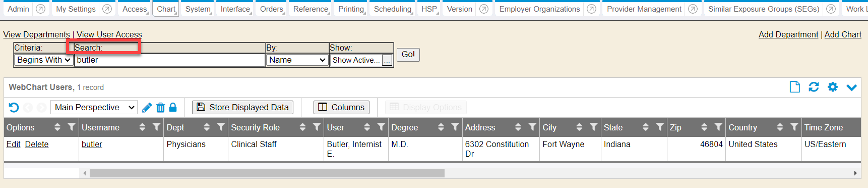Open the Chart tab

(x=166, y=9)
